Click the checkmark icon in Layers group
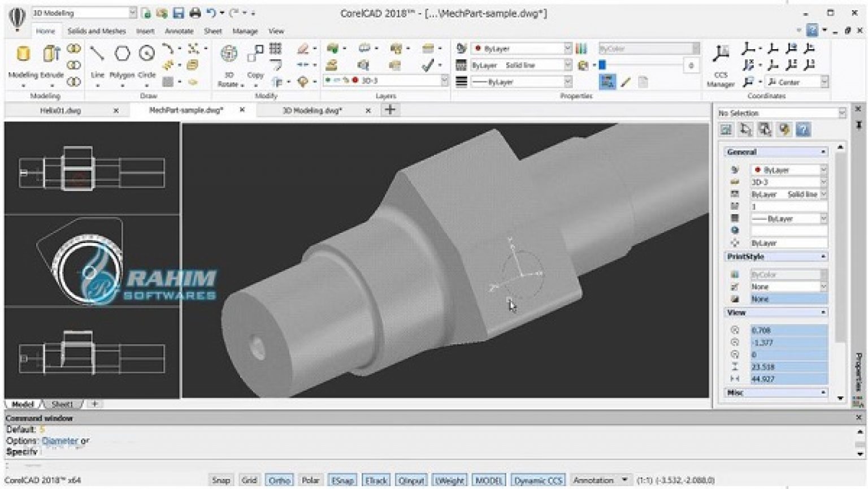This screenshot has height=489, width=868. (428, 66)
